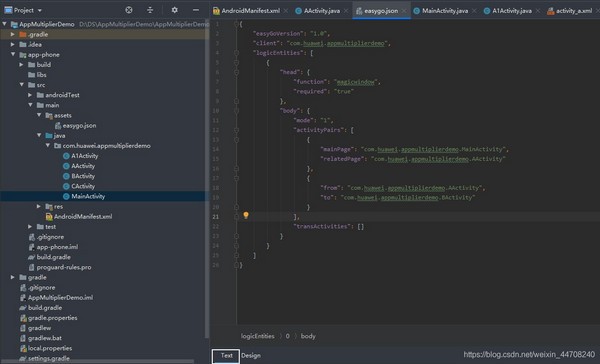
Task: Click the MainActivity class icon in tree
Action: (66, 196)
